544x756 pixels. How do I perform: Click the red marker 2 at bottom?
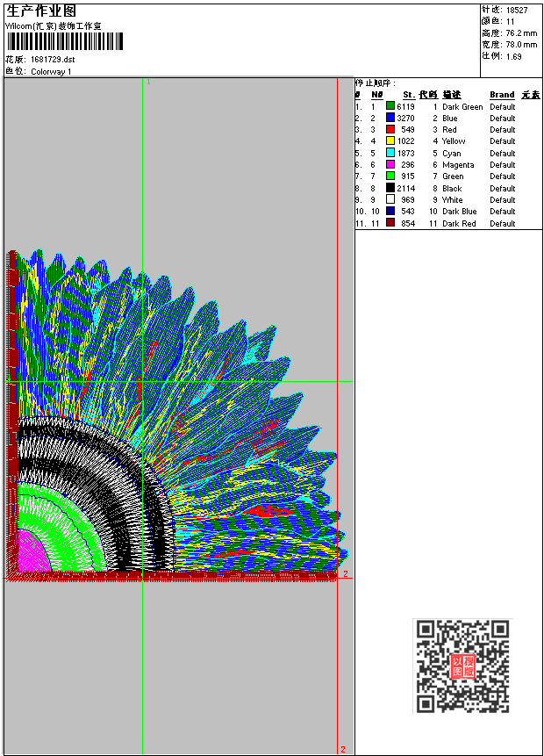tap(342, 749)
